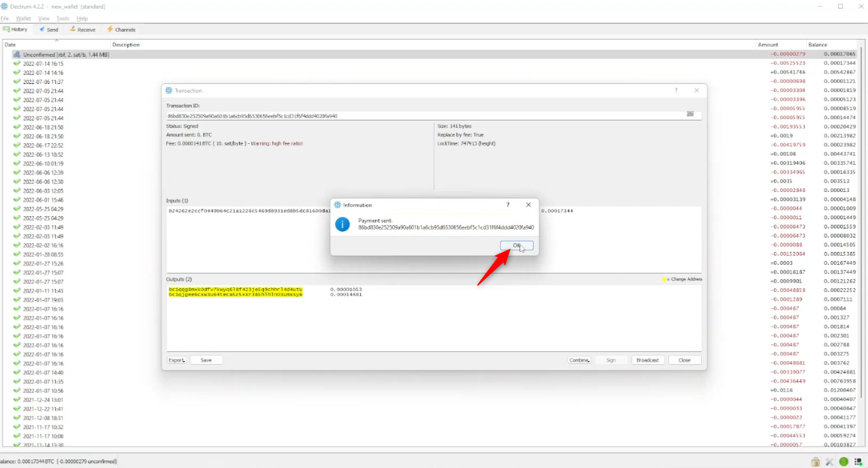This screenshot has width=868, height=468.
Task: Open the Export dropdown button
Action: [x=177, y=360]
